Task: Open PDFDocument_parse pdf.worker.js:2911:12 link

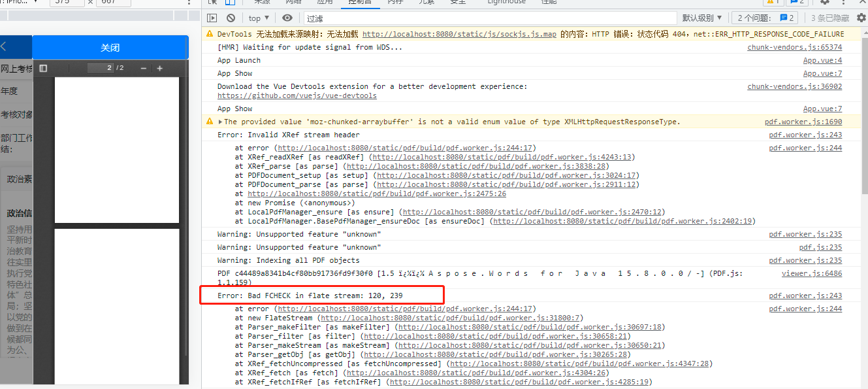Action: pos(506,184)
